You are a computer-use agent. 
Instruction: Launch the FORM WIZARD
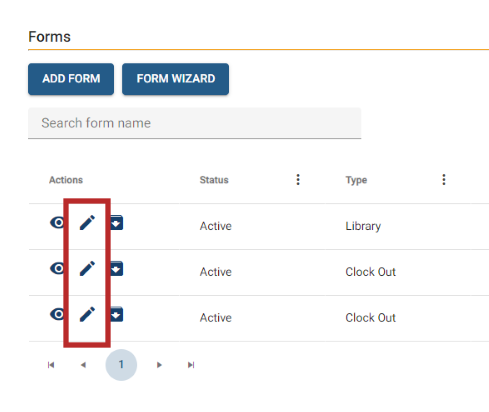tap(176, 79)
